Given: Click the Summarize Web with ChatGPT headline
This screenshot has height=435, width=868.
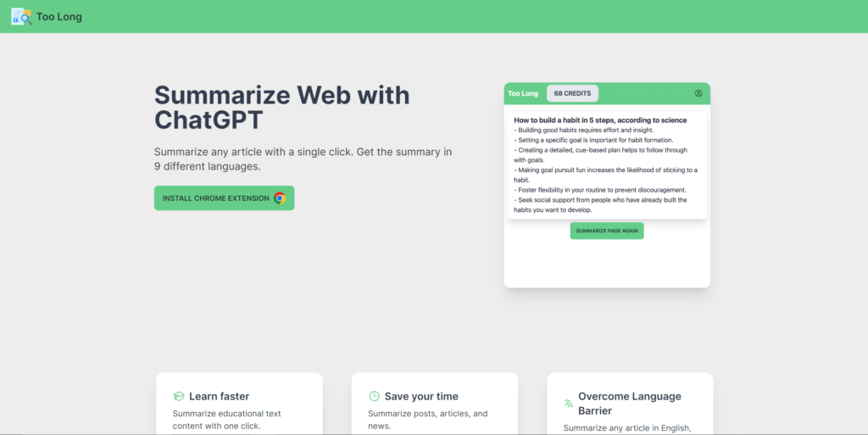Looking at the screenshot, I should click(x=281, y=107).
